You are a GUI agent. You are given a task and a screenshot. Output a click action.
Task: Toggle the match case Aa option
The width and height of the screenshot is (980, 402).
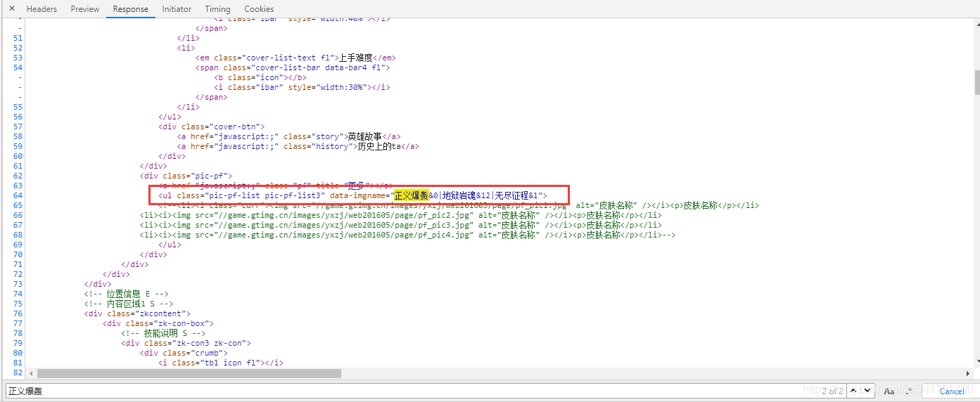pos(889,391)
